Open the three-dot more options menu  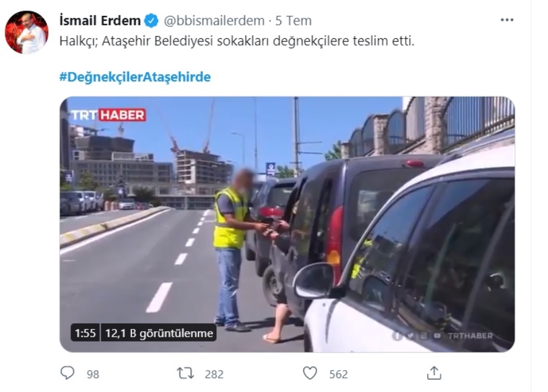[507, 20]
